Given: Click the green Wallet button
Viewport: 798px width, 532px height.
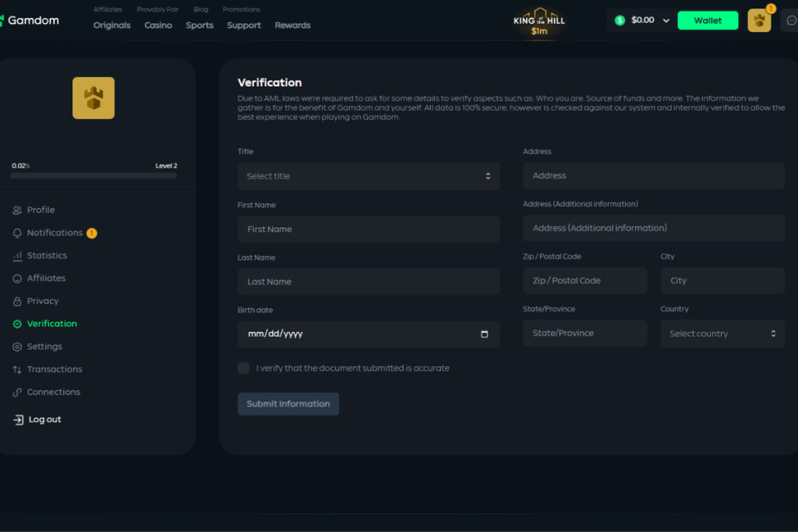Looking at the screenshot, I should pos(708,21).
